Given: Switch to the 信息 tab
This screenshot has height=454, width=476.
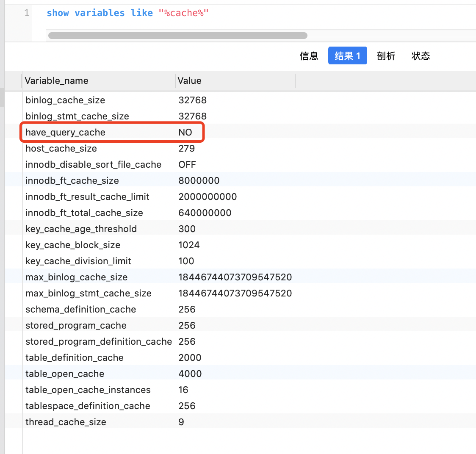Looking at the screenshot, I should pos(308,56).
